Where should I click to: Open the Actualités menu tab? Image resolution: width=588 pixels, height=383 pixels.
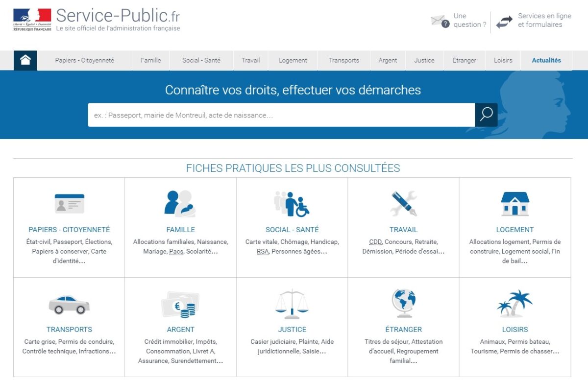[546, 60]
